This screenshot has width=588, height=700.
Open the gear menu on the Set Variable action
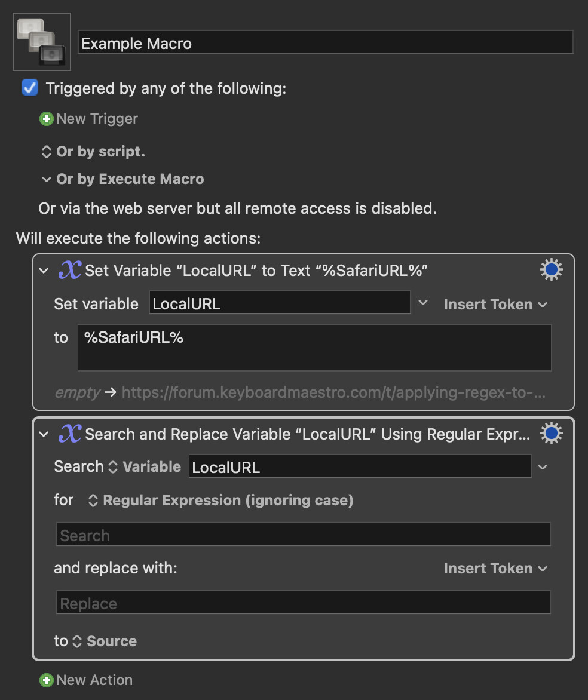point(550,269)
